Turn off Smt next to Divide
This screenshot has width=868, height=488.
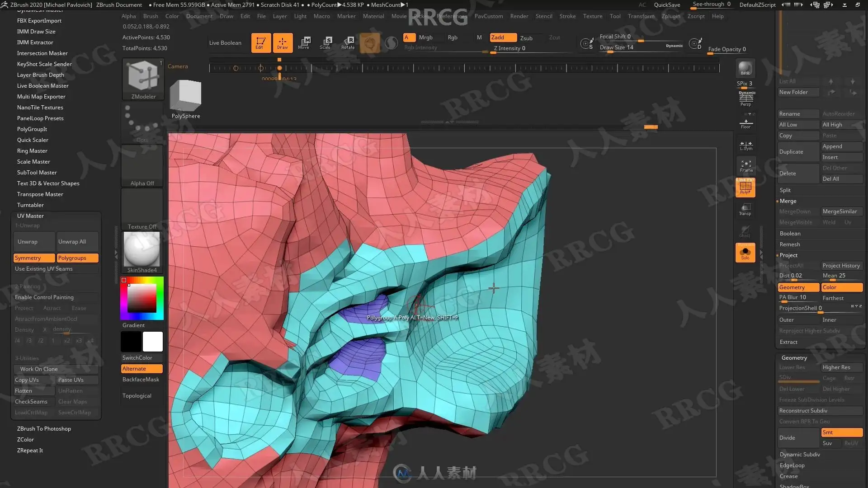click(841, 432)
